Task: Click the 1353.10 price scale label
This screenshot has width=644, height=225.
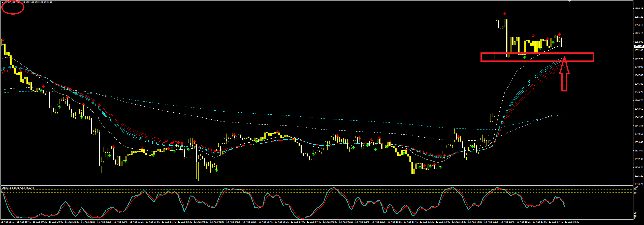Action: (x=638, y=34)
